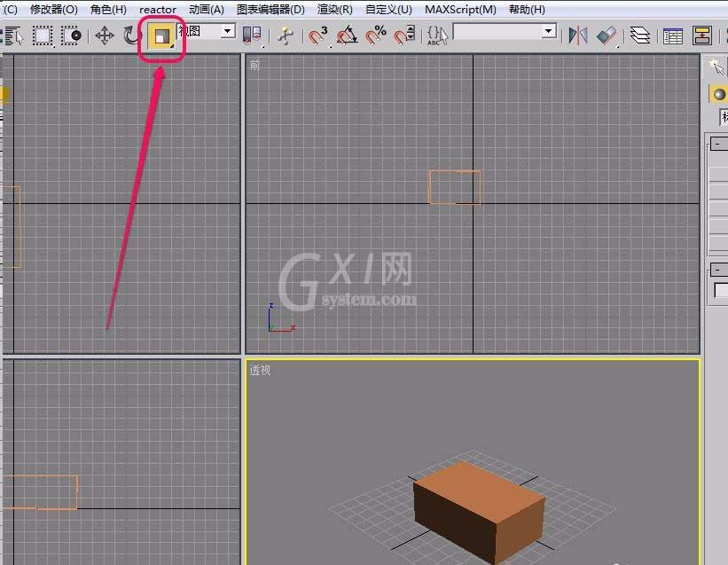Activate the Select and Rotate tool

(132, 35)
